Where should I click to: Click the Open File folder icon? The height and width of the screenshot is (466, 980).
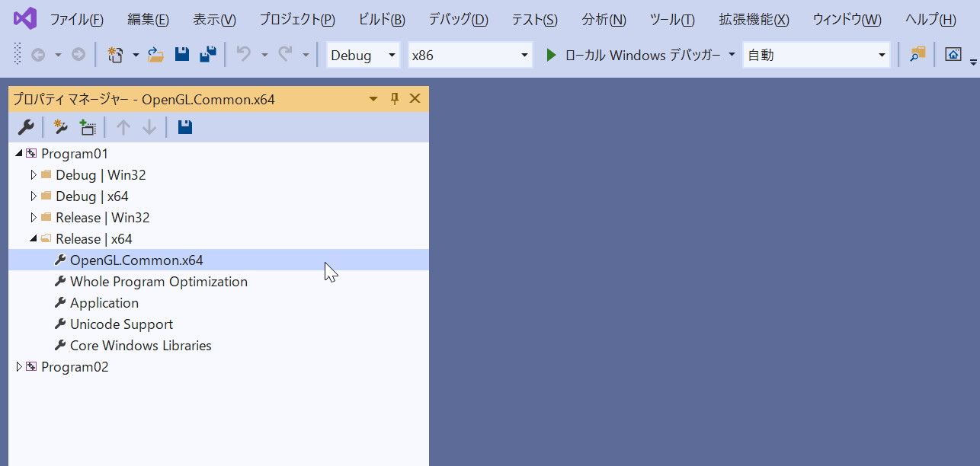[156, 55]
